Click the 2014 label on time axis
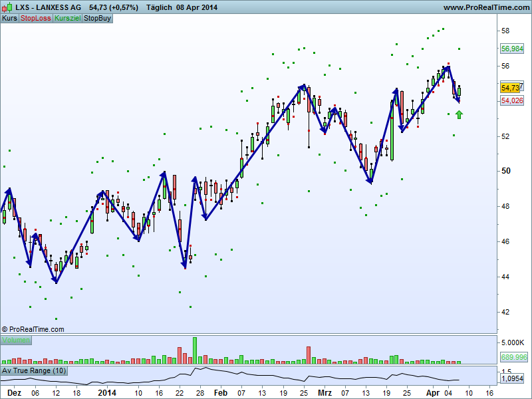The image size is (532, 399). pyautogui.click(x=107, y=393)
